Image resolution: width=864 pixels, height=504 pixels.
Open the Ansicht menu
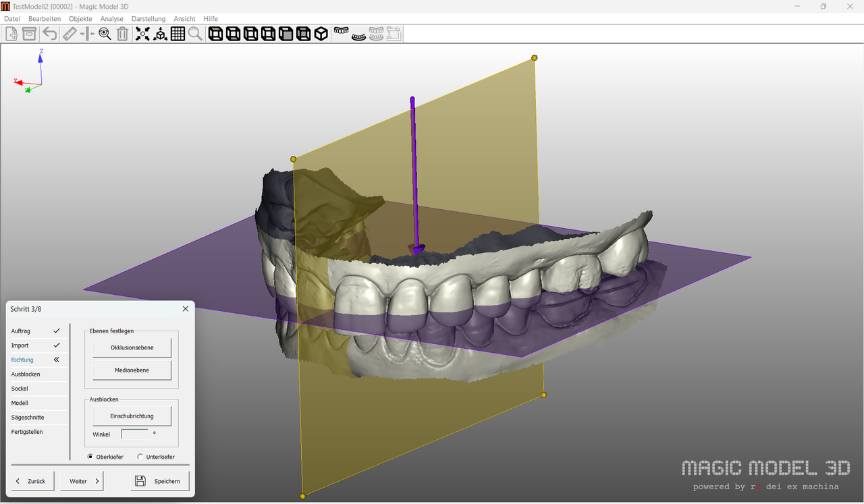point(184,19)
